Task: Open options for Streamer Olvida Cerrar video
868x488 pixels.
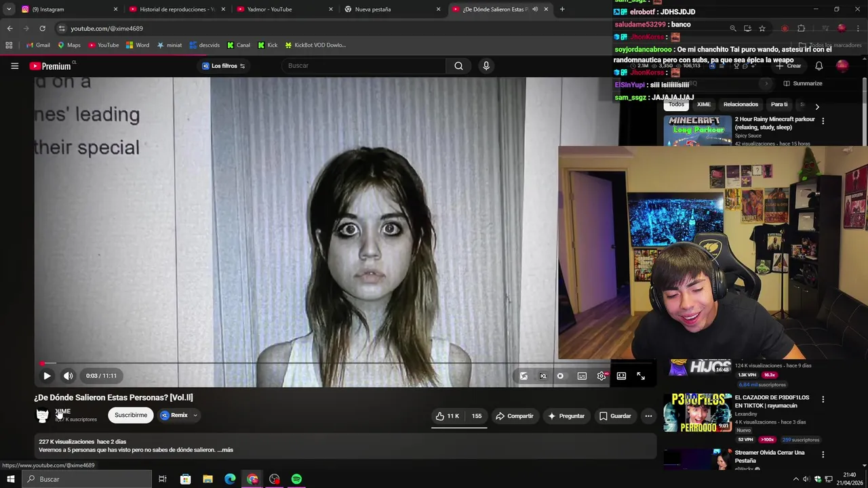Action: click(x=823, y=455)
